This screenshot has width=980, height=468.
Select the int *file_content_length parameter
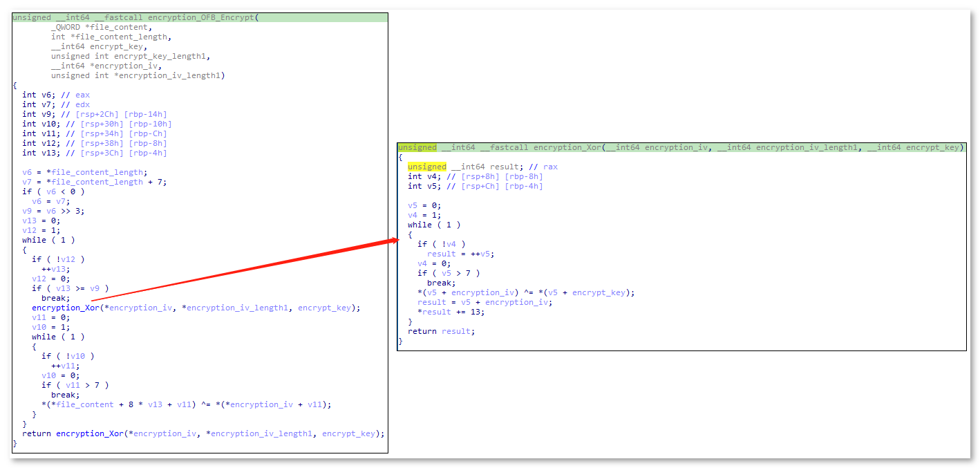point(111,37)
